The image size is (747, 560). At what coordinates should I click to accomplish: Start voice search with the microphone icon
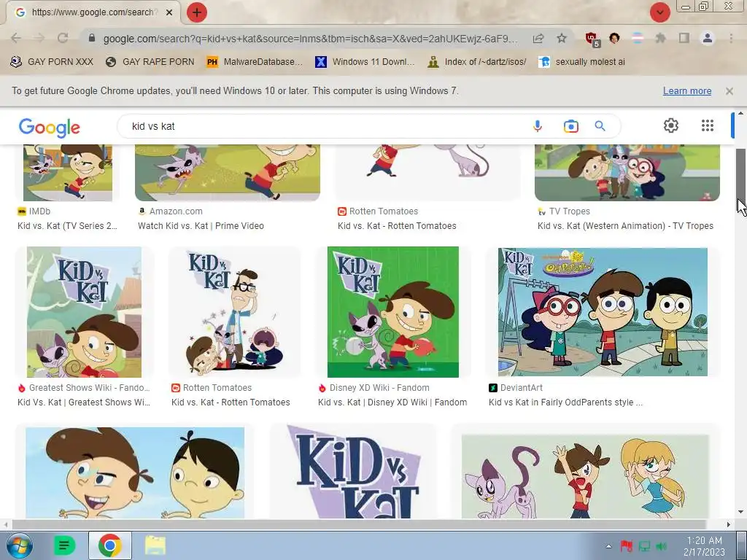tap(538, 126)
